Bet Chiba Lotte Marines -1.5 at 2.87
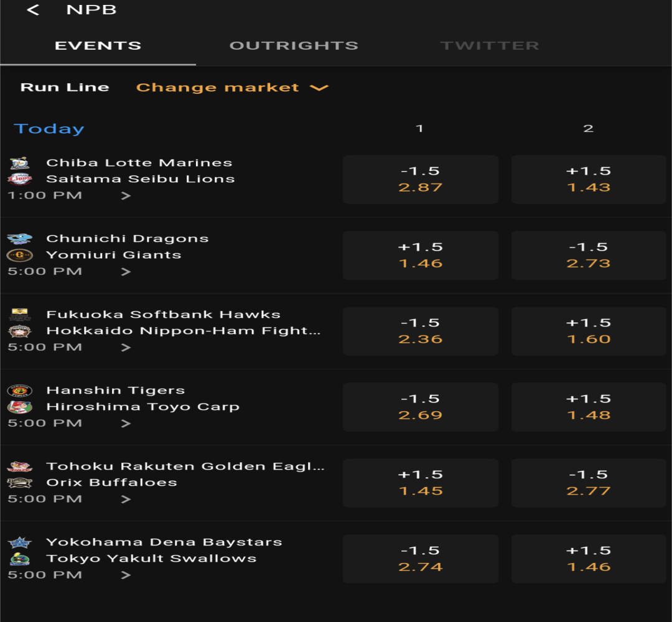Screen dimensions: 672x622 421,180
